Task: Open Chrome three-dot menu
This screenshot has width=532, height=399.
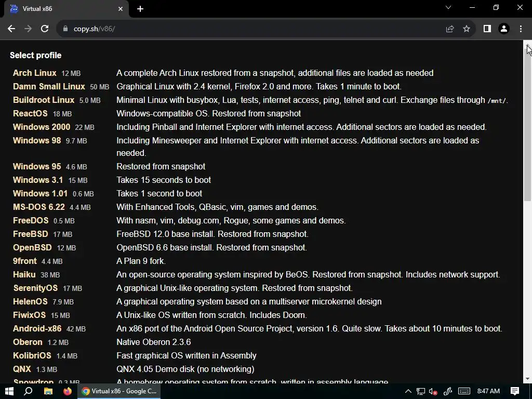Action: [521, 29]
